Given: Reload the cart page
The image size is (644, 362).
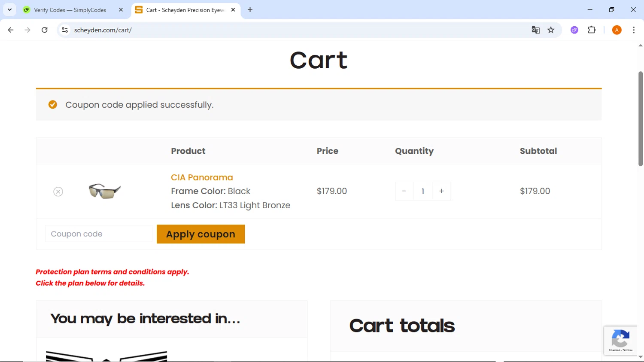Looking at the screenshot, I should click(44, 30).
